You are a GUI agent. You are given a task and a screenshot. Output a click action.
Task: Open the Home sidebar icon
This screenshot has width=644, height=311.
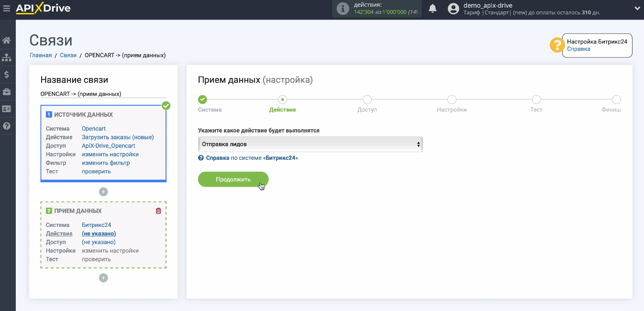[7, 41]
